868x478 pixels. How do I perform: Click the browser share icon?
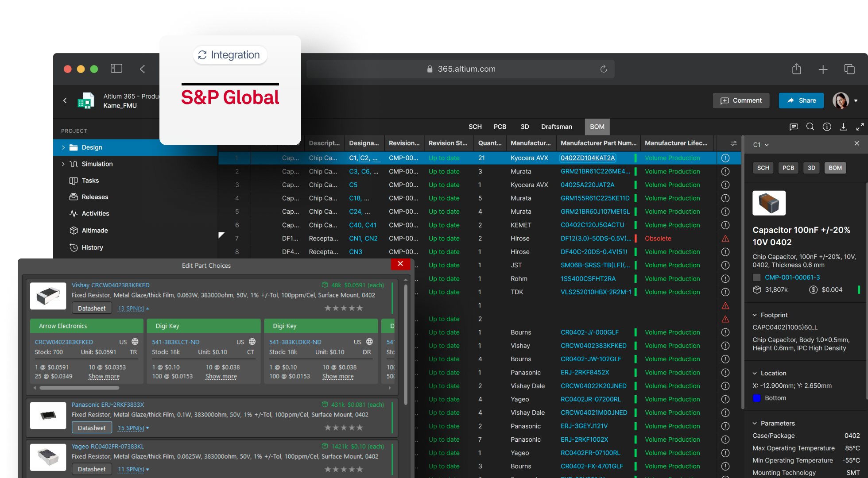pyautogui.click(x=797, y=69)
